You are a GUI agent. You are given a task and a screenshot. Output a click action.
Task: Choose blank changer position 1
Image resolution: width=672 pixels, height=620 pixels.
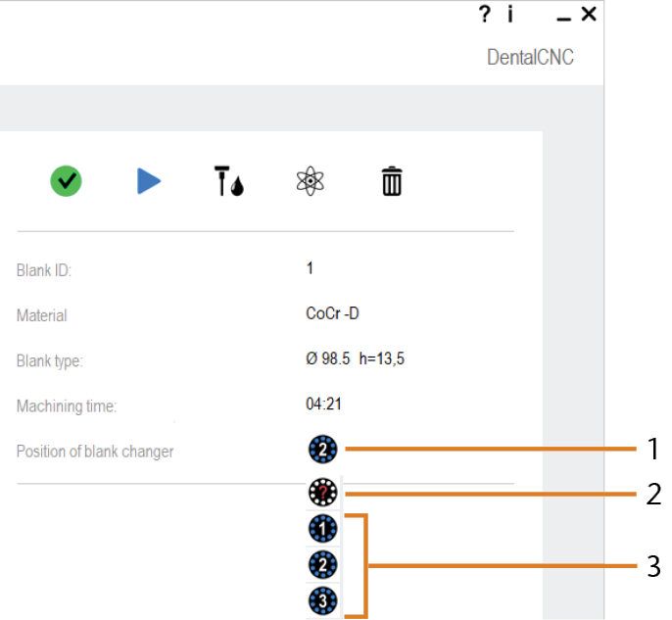tap(323, 529)
